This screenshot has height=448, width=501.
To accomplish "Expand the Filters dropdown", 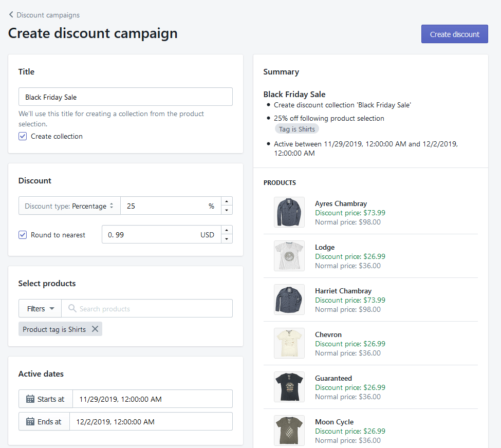I will 40,308.
